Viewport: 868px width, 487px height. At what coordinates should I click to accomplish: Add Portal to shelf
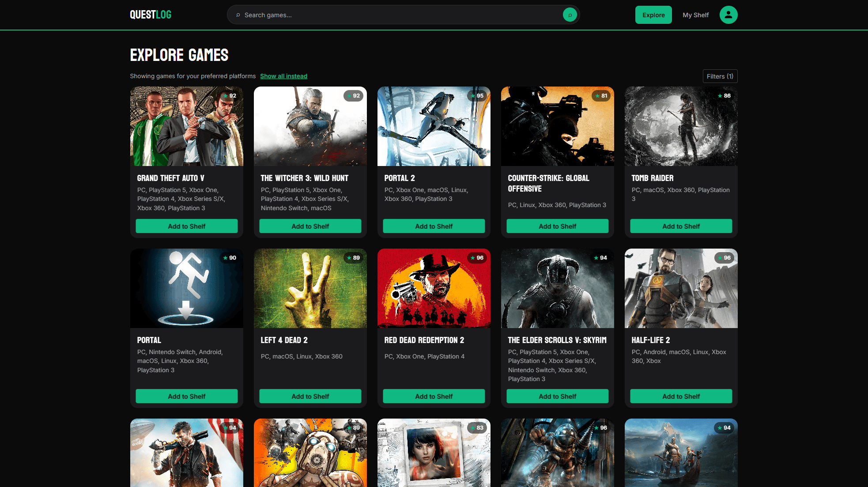187,396
